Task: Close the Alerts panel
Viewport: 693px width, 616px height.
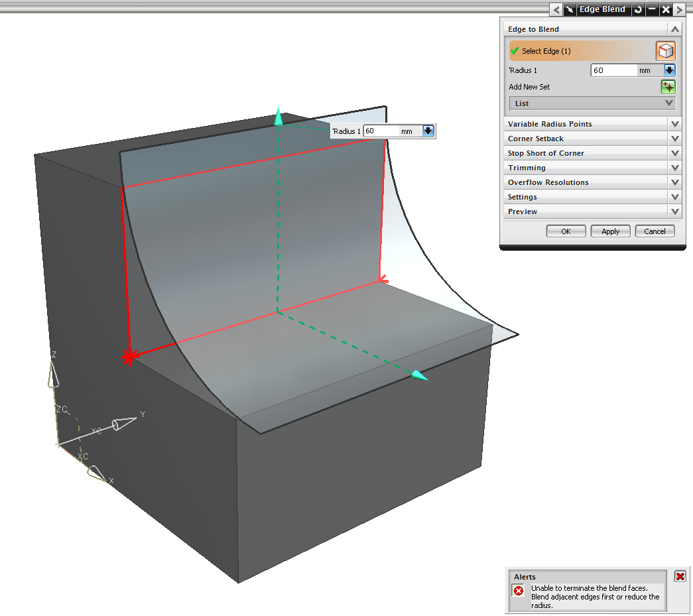Action: [x=680, y=576]
